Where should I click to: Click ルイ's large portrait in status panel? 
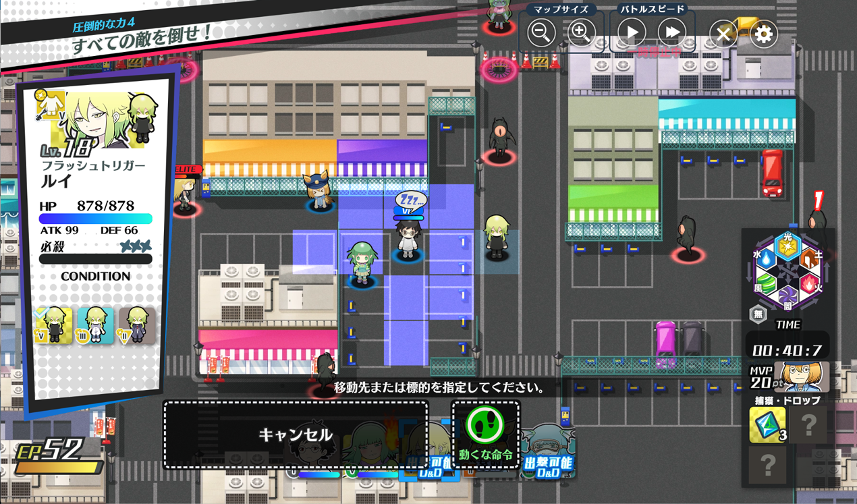[x=98, y=120]
